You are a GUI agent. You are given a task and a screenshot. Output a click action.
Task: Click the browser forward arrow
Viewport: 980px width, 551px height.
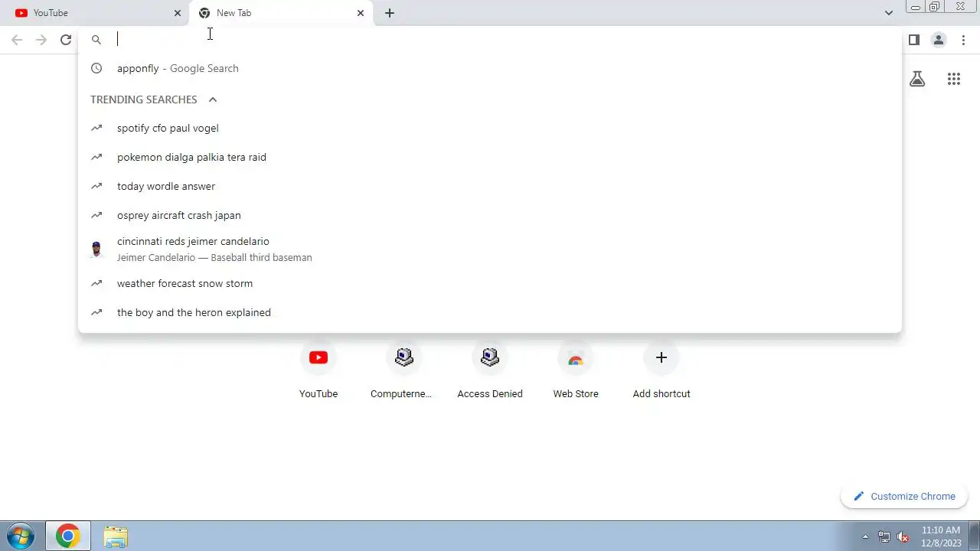(41, 40)
